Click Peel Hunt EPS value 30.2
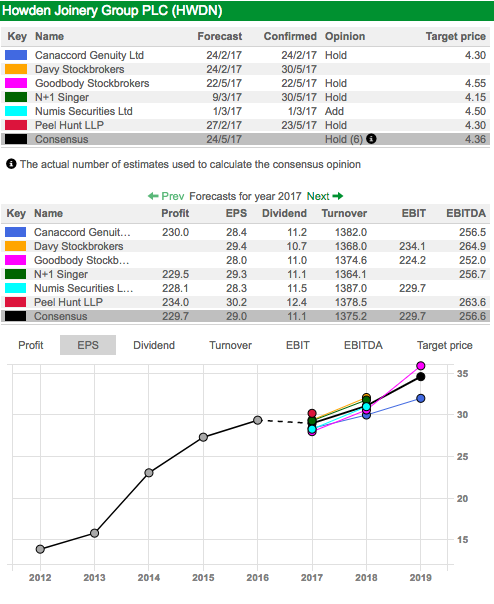 point(236,302)
